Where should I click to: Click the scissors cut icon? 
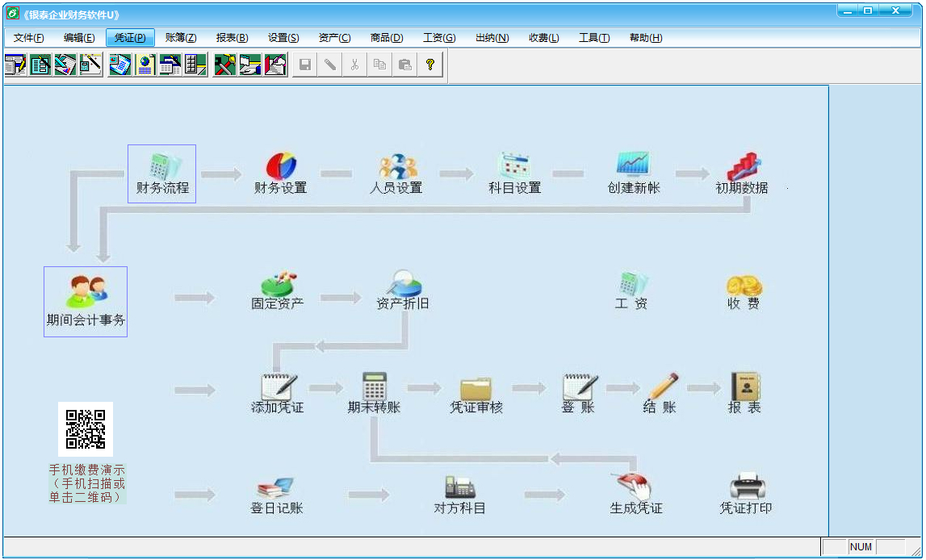pyautogui.click(x=355, y=65)
